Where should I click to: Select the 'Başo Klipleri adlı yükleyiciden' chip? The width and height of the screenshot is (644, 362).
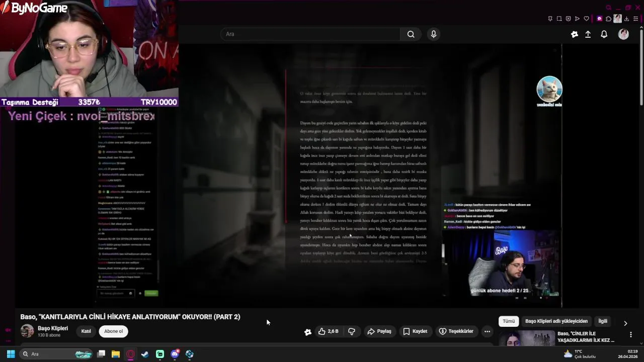point(556,321)
